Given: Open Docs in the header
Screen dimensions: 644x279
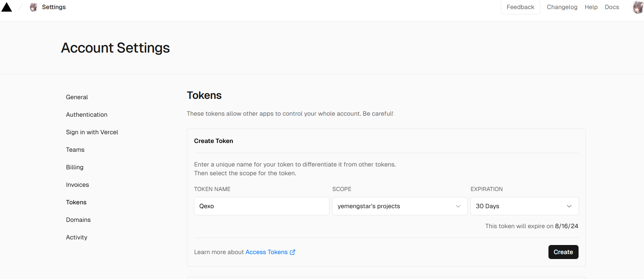Looking at the screenshot, I should tap(611, 7).
